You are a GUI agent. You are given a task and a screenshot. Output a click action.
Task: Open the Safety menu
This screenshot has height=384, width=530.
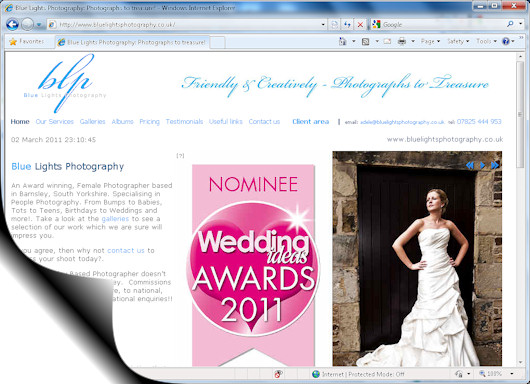458,41
